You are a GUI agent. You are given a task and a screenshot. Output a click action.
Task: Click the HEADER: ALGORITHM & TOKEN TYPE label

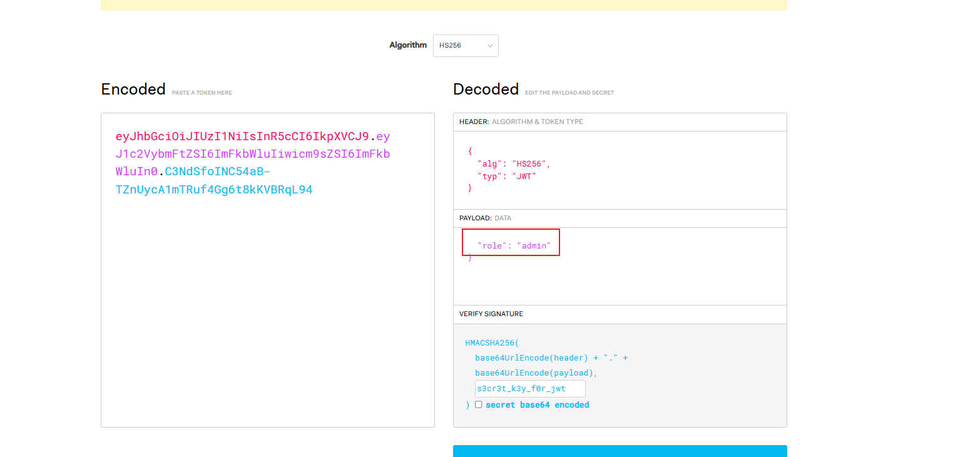point(521,122)
